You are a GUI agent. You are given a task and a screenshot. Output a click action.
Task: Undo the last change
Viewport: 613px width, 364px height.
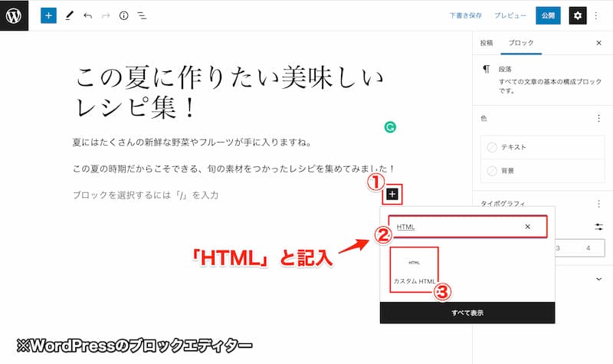[x=87, y=15]
